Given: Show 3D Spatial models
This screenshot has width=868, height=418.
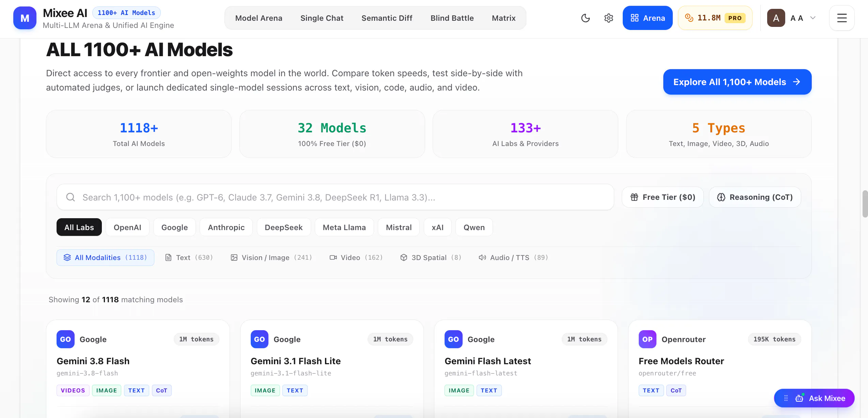Looking at the screenshot, I should tap(431, 258).
